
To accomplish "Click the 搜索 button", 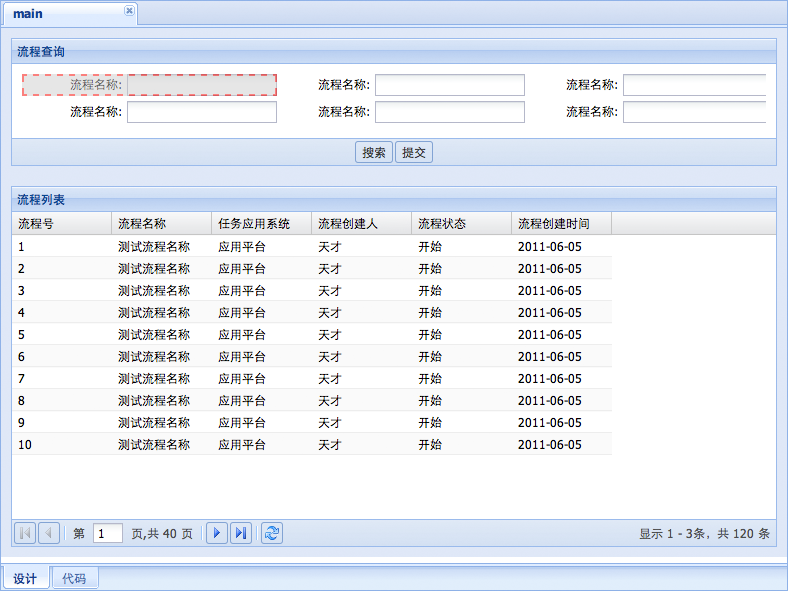I will pos(374,152).
